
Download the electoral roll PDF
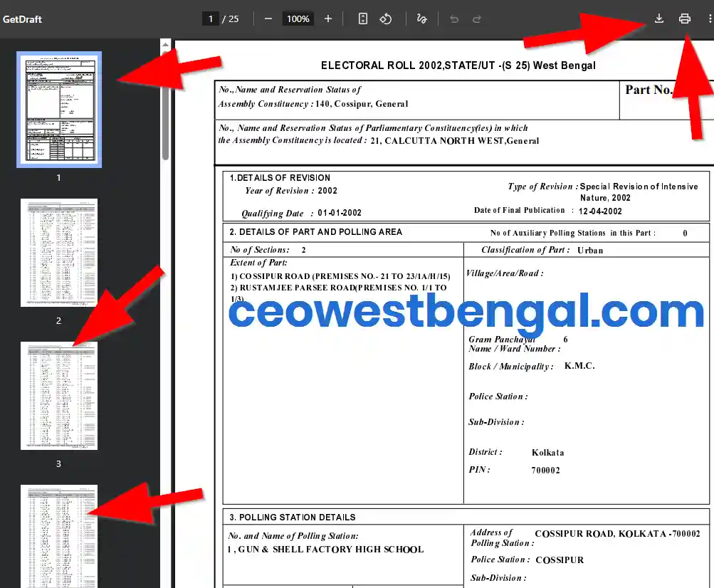point(658,19)
